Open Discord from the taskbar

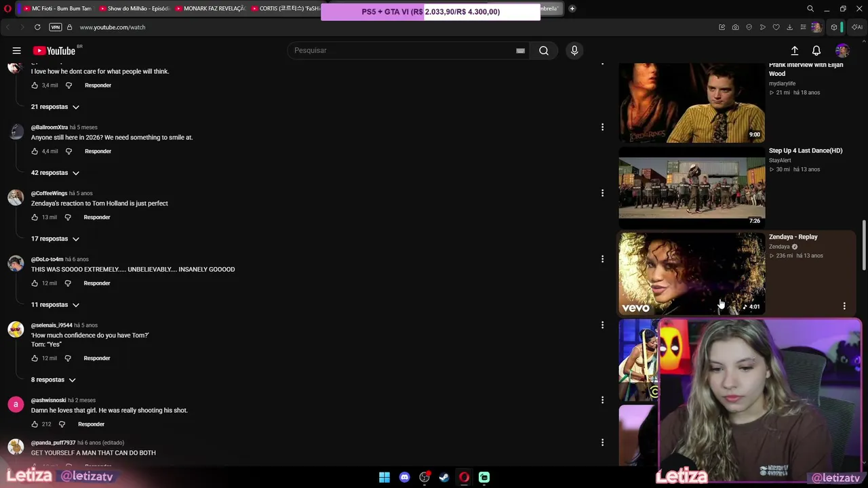(x=405, y=477)
